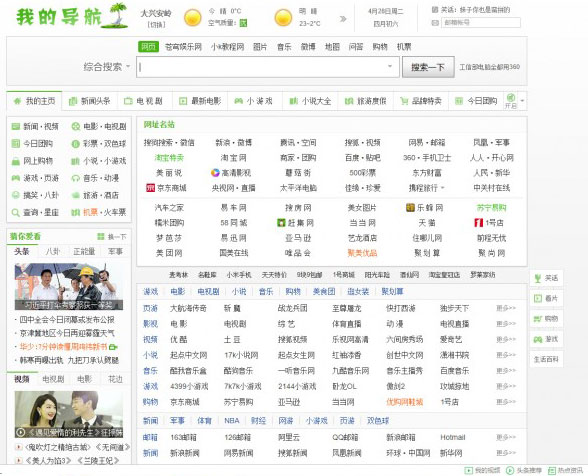Select the 图片 search category
Image resolution: width=588 pixels, height=476 pixels.
260,47
